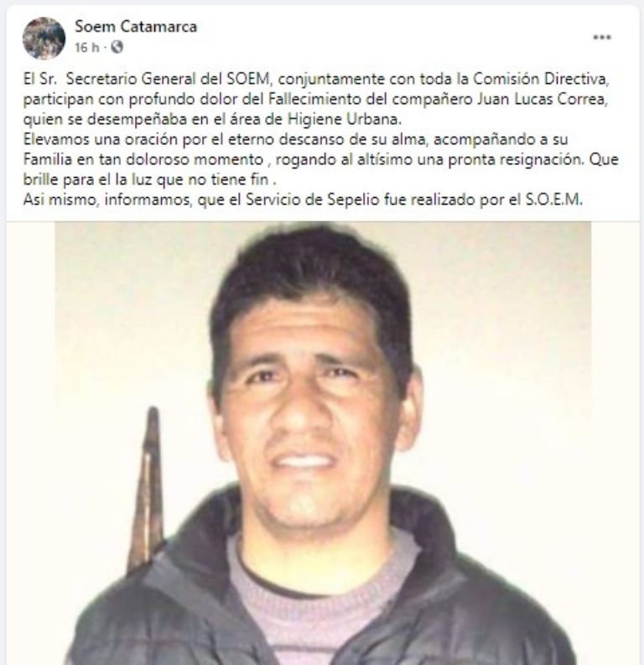644x665 pixels.
Task: Click the words "Comisión Directiva"
Action: coord(541,79)
